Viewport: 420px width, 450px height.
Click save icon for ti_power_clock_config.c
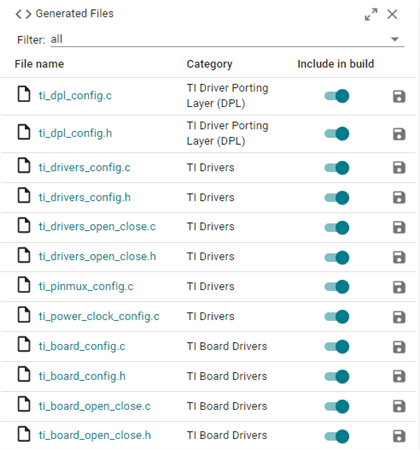(399, 317)
